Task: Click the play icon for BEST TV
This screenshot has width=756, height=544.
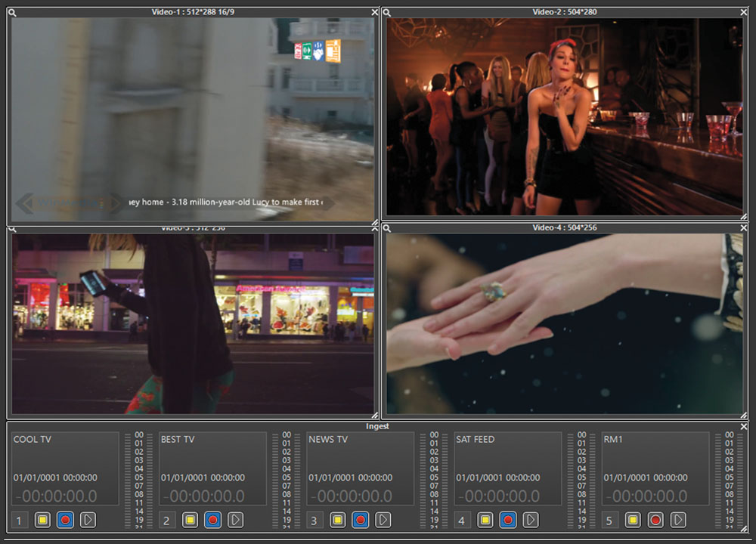Action: point(236,520)
